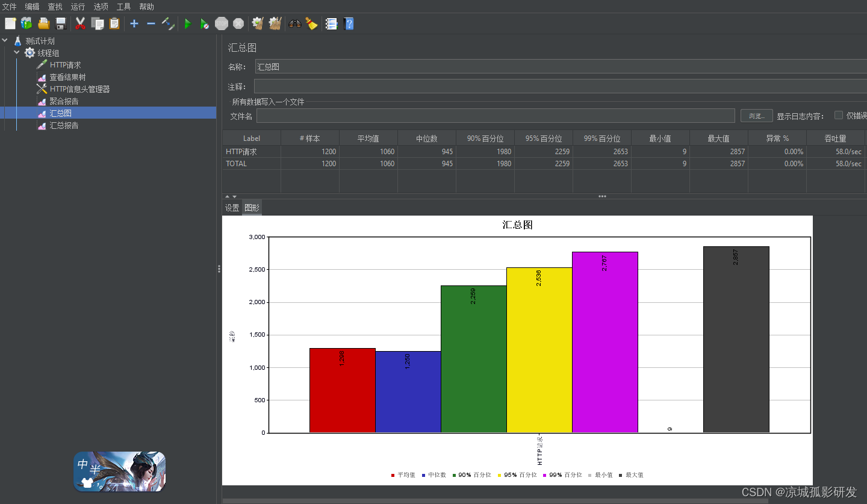Image resolution: width=867 pixels, height=504 pixels.
Task: Open the Function Helper list icon
Action: [331, 23]
